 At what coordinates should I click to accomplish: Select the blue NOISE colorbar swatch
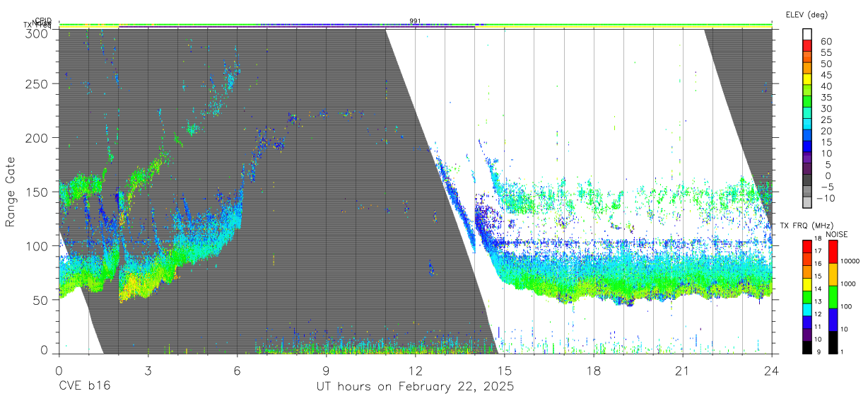pos(835,320)
